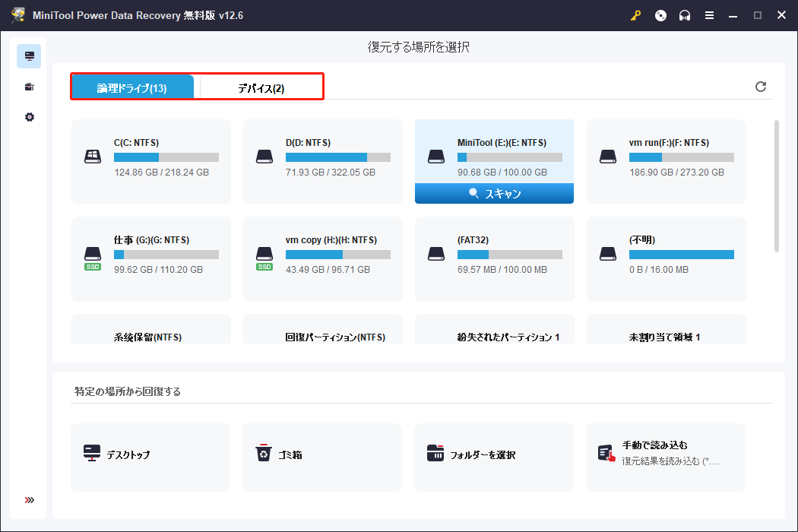This screenshot has width=798, height=532.
Task: Select C(C: NTFS) drive label
Action: pos(136,143)
